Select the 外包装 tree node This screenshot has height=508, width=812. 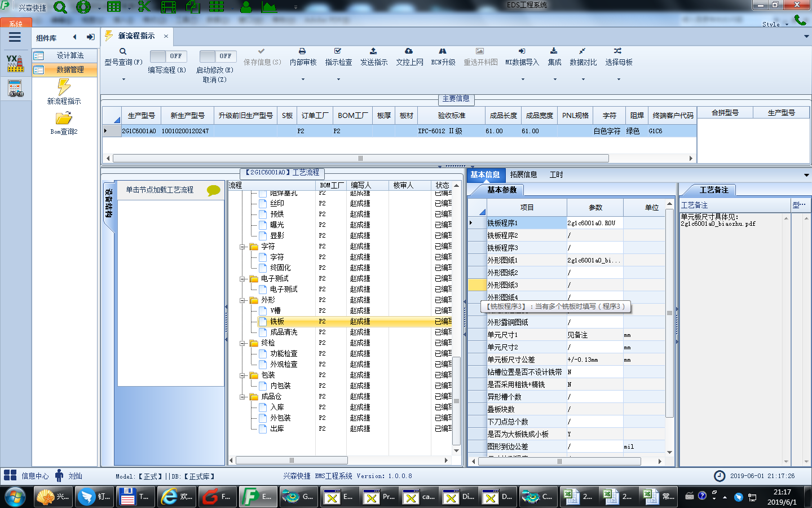click(x=280, y=418)
